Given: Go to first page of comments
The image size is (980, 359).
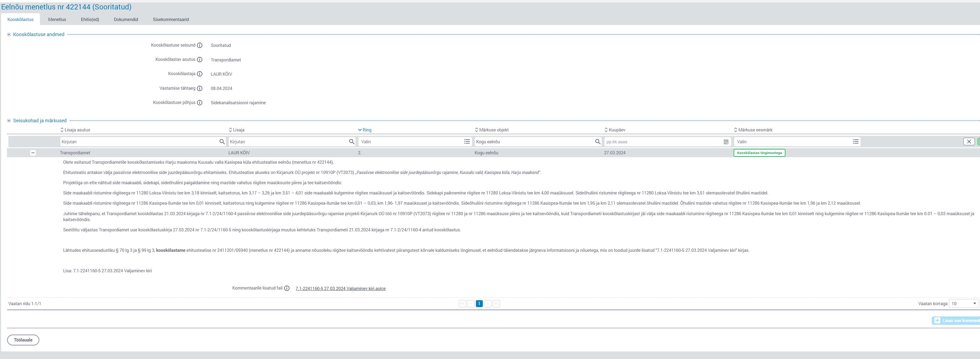Looking at the screenshot, I should coord(462,304).
